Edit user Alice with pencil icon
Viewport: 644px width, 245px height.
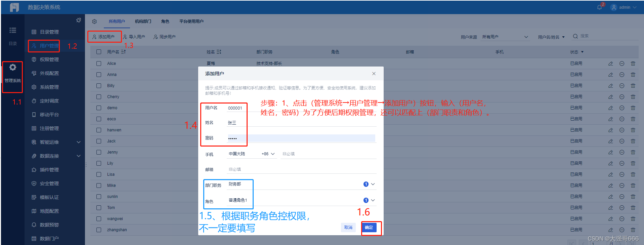610,64
